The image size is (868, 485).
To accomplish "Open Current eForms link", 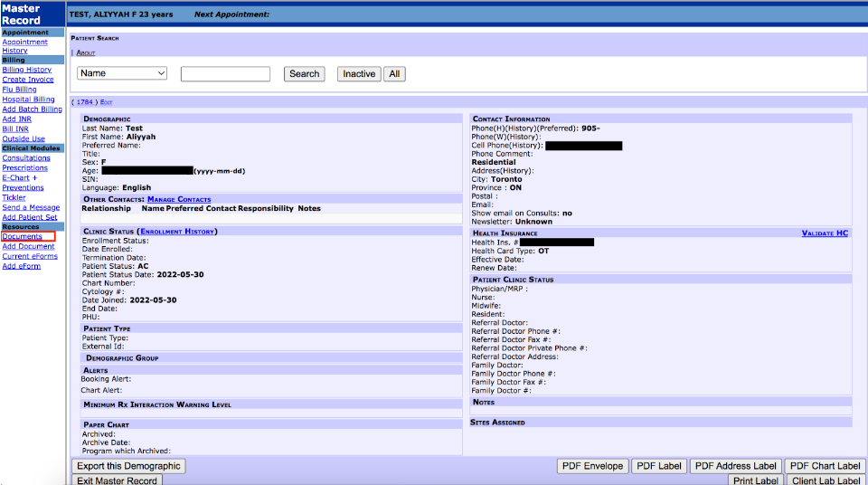I will pyautogui.click(x=30, y=256).
